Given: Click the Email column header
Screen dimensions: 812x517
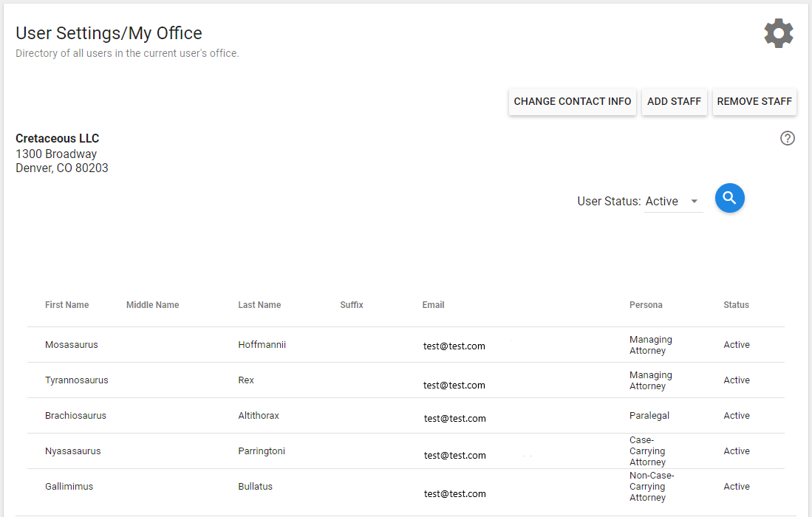Looking at the screenshot, I should click(x=434, y=305).
